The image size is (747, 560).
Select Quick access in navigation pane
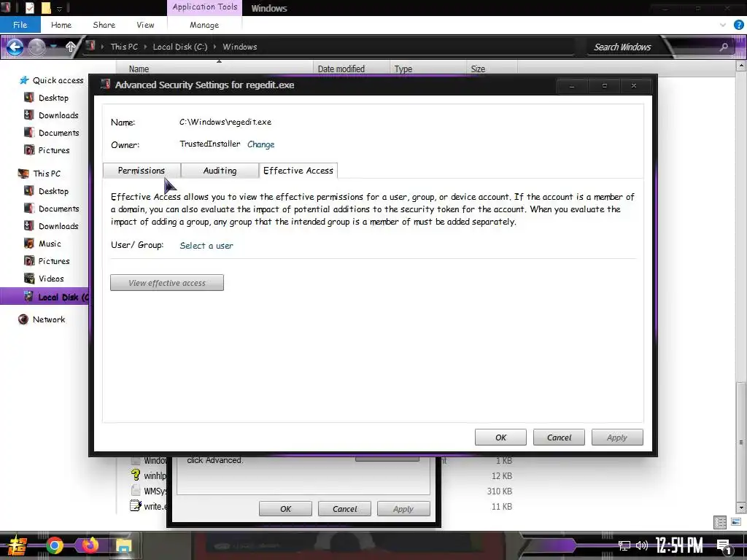click(58, 80)
